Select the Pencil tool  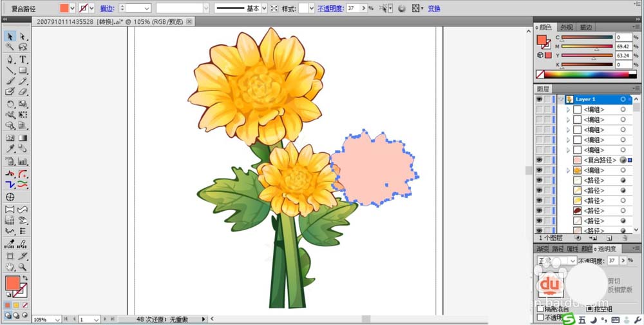tap(23, 81)
